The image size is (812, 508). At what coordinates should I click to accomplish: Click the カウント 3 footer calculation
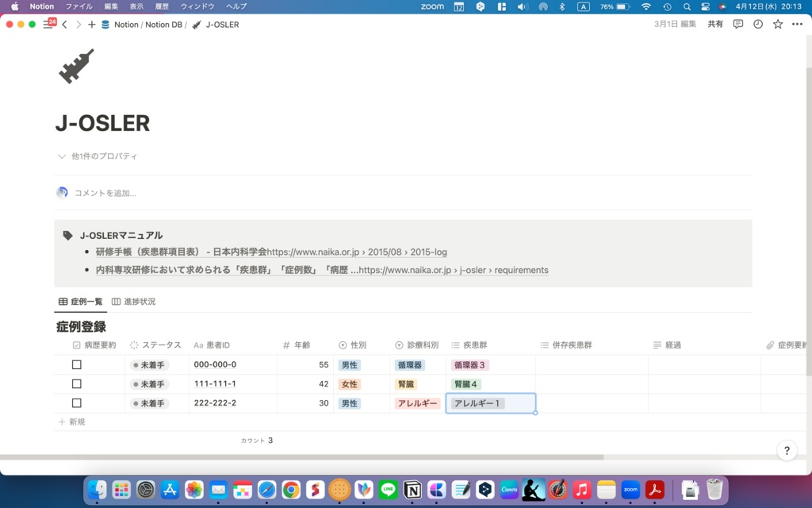click(257, 441)
